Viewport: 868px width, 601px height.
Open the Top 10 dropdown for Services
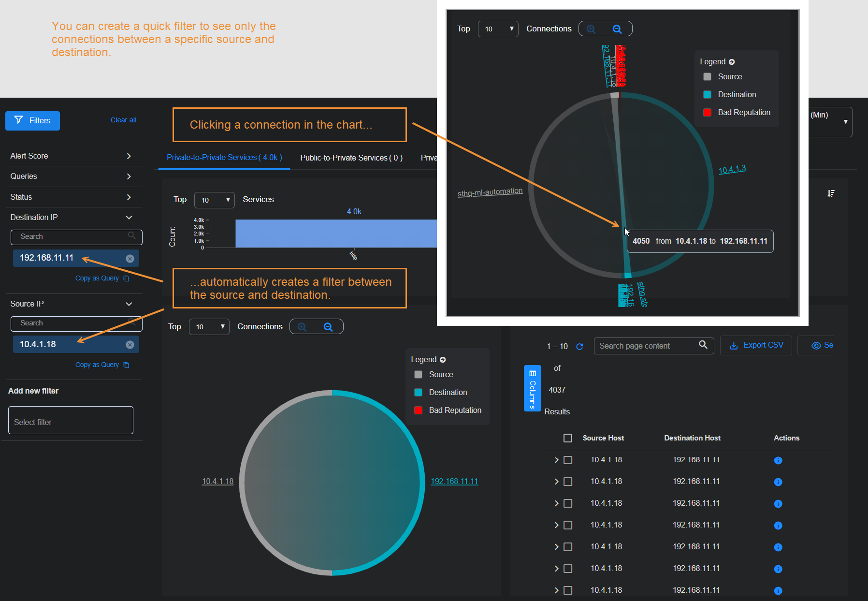[x=214, y=200]
